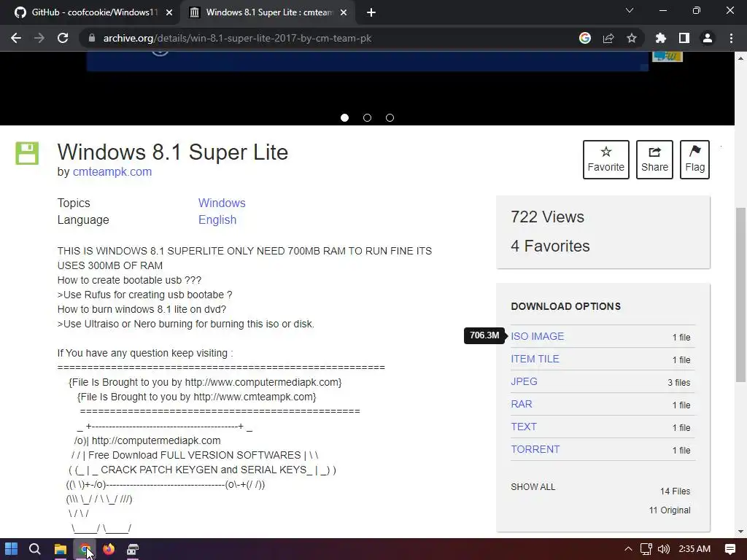Click the Share button
The width and height of the screenshot is (747, 560).
[654, 160]
